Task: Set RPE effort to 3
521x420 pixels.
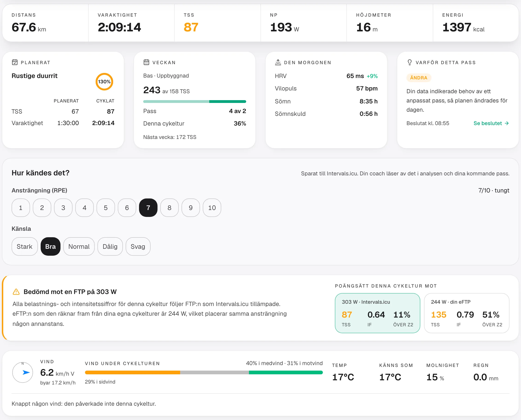Action: click(63, 208)
